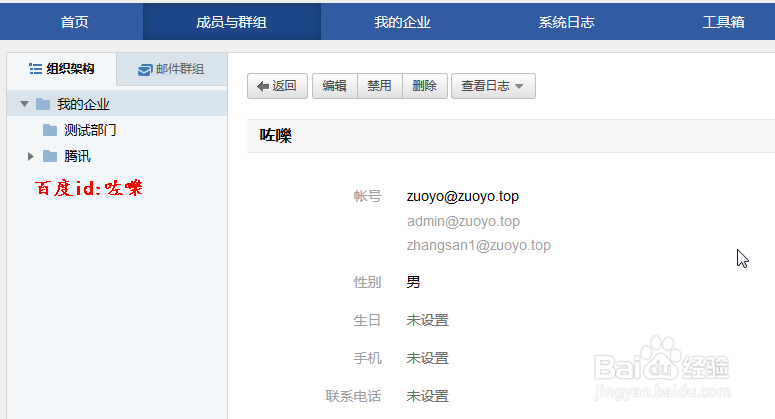Click the 性别 value 男
This screenshot has width=775, height=419.
point(413,282)
